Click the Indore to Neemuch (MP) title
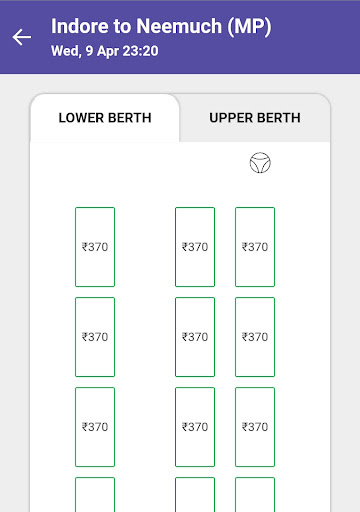The width and height of the screenshot is (360, 512). [x=161, y=26]
